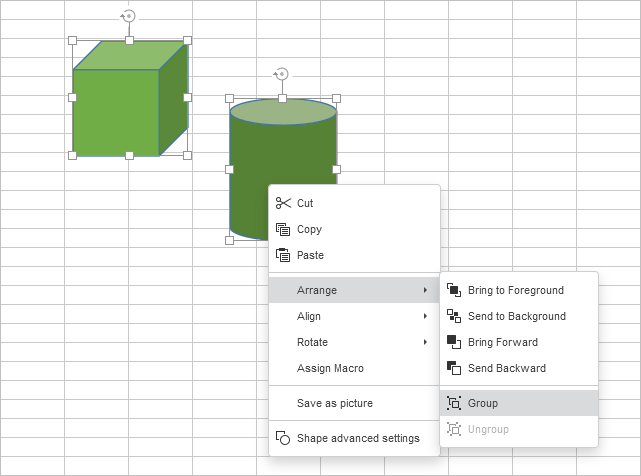Click the scissors Cut icon
Viewport: 641px width, 476px height.
point(283,203)
